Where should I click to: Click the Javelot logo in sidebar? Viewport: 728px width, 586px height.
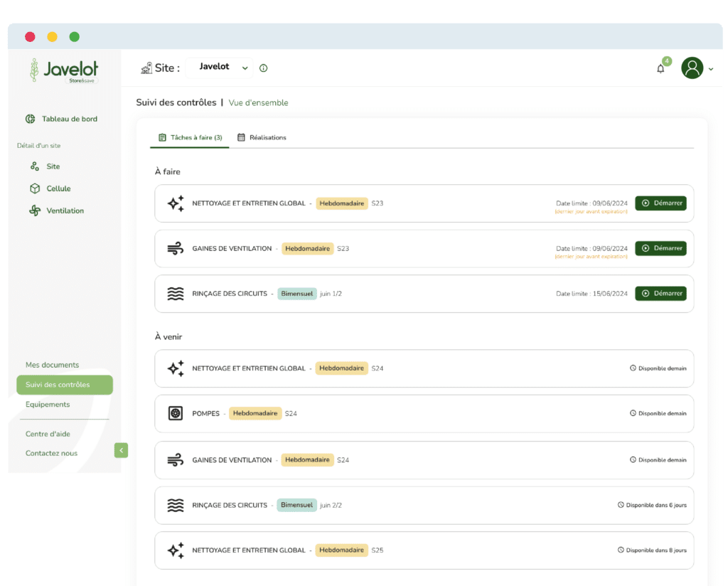[x=64, y=70]
